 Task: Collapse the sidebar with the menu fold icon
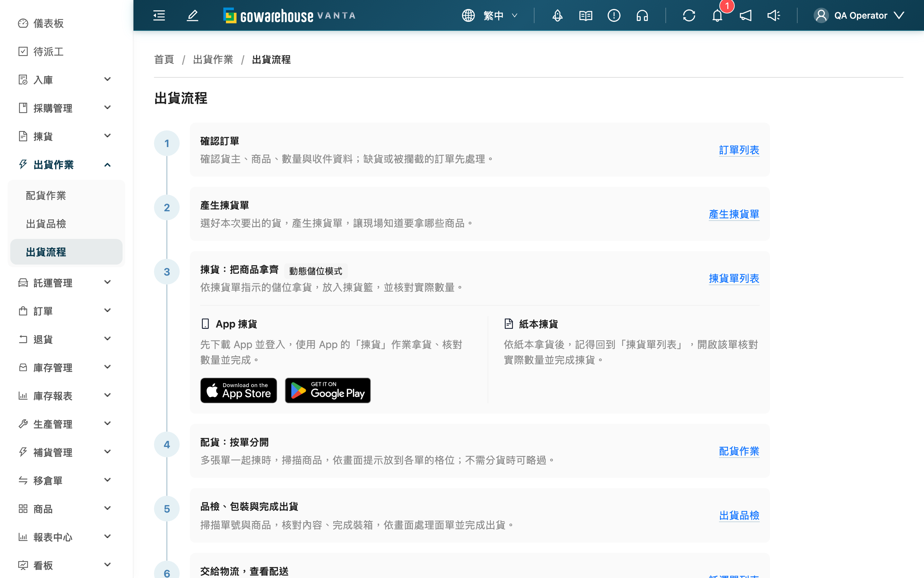coord(159,16)
